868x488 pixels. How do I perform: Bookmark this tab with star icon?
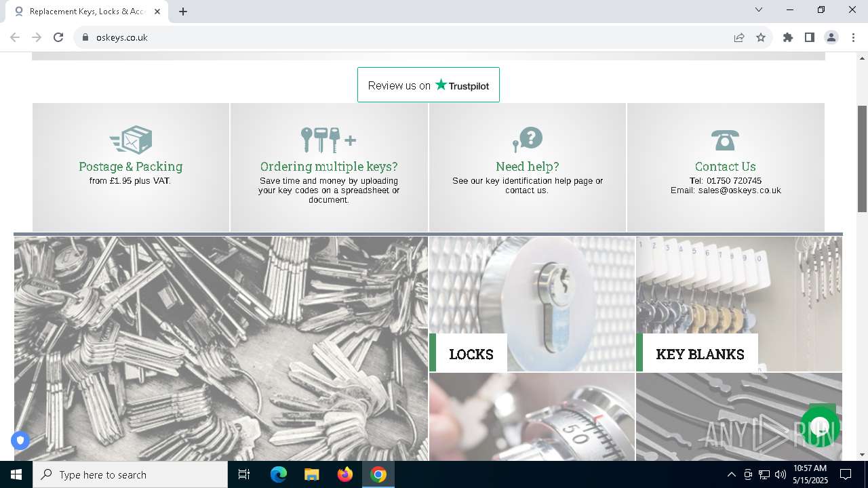(x=761, y=37)
